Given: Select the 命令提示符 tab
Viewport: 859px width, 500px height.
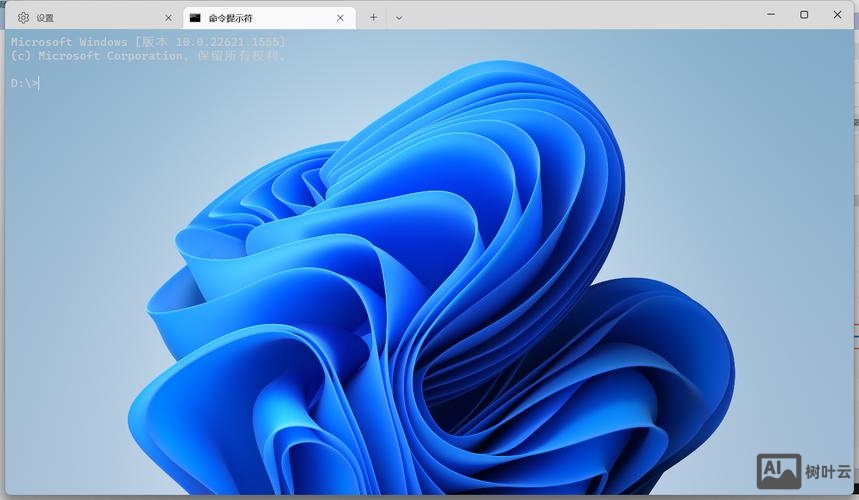Looking at the screenshot, I should pos(260,17).
